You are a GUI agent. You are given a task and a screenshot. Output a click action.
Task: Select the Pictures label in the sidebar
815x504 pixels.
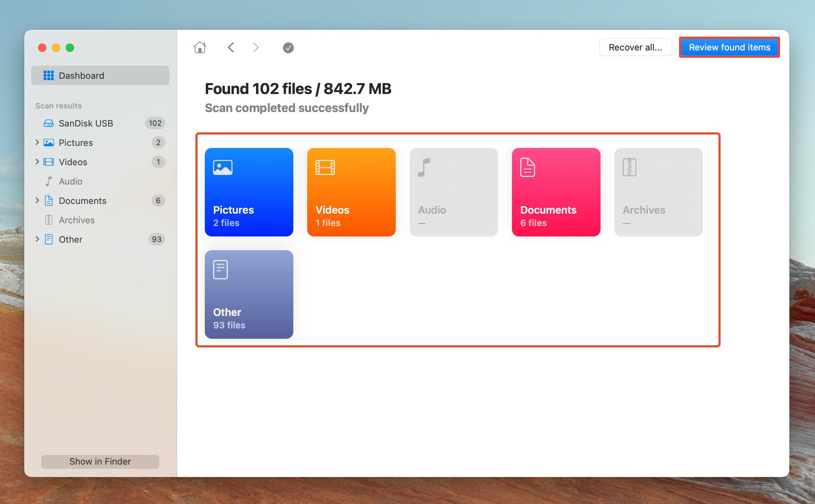[x=76, y=143]
